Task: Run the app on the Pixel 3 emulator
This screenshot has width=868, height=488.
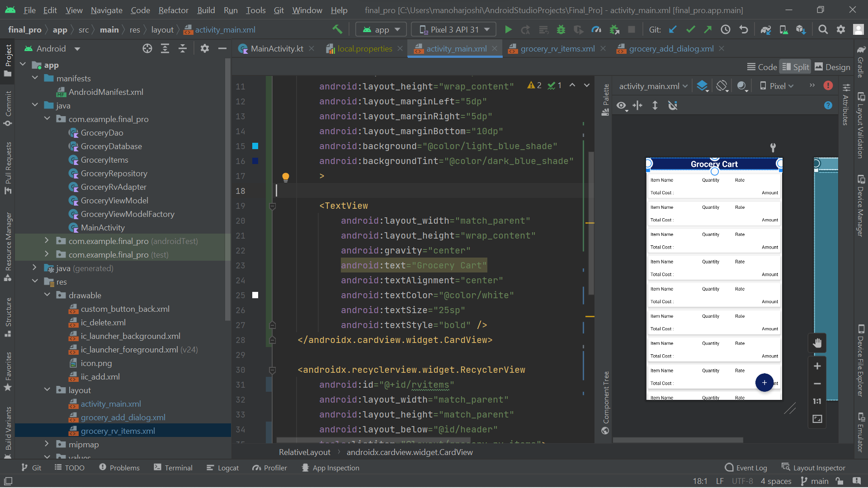Action: pyautogui.click(x=508, y=29)
